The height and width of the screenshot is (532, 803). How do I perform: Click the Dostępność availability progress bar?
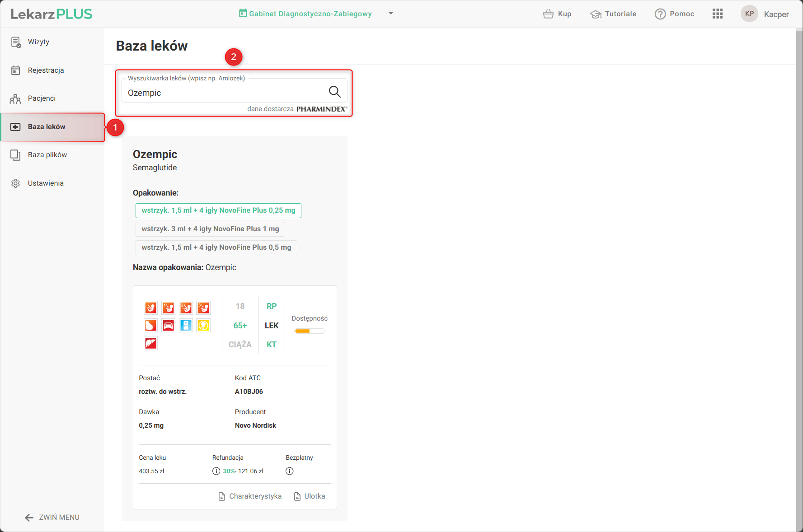pyautogui.click(x=310, y=331)
